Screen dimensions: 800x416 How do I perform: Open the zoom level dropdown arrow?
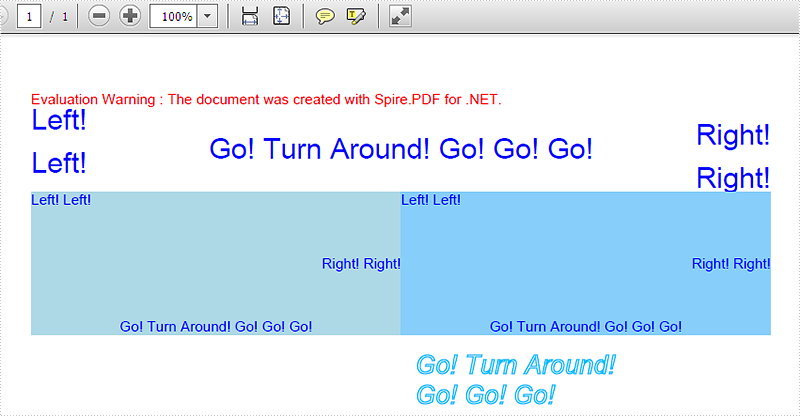(207, 16)
